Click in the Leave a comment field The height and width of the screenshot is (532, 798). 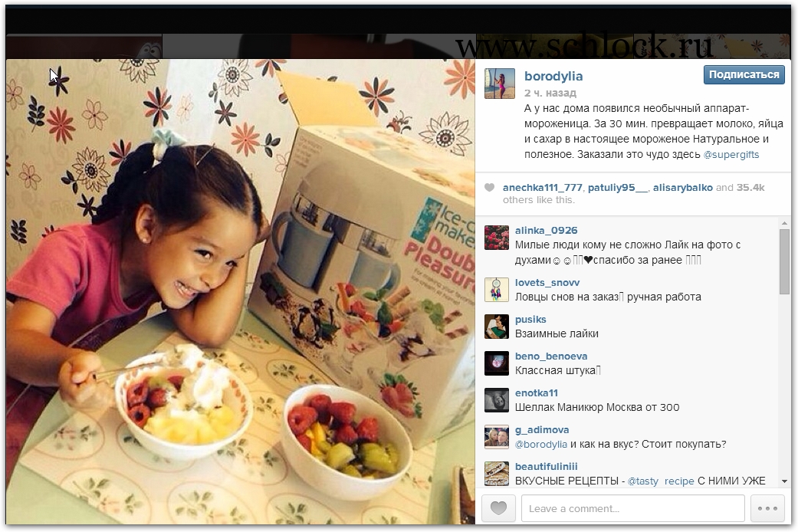(632, 508)
